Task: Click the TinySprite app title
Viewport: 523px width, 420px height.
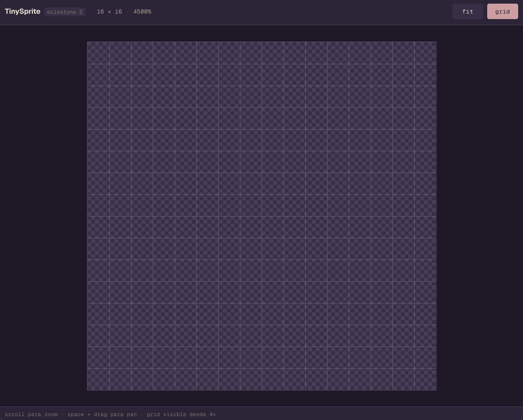Action: click(x=22, y=11)
